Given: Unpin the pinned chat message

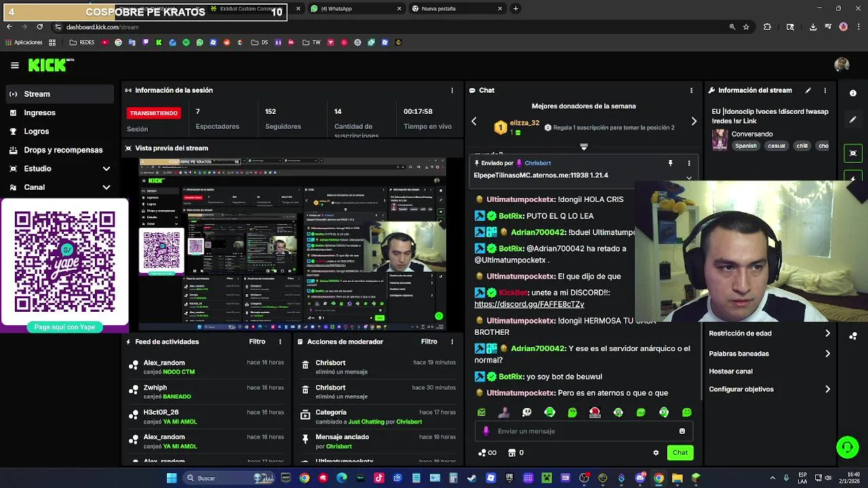Looking at the screenshot, I should pos(670,163).
